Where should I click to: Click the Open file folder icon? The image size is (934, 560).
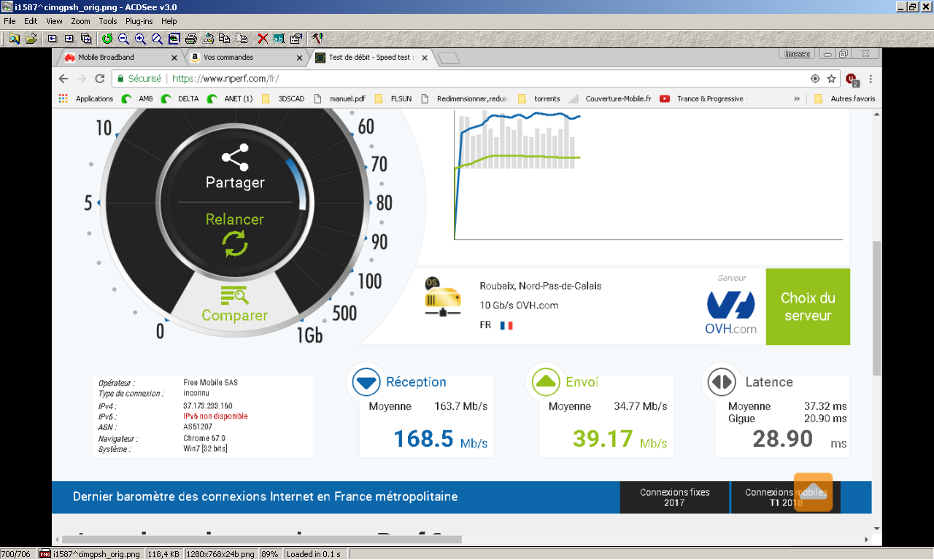coord(31,39)
